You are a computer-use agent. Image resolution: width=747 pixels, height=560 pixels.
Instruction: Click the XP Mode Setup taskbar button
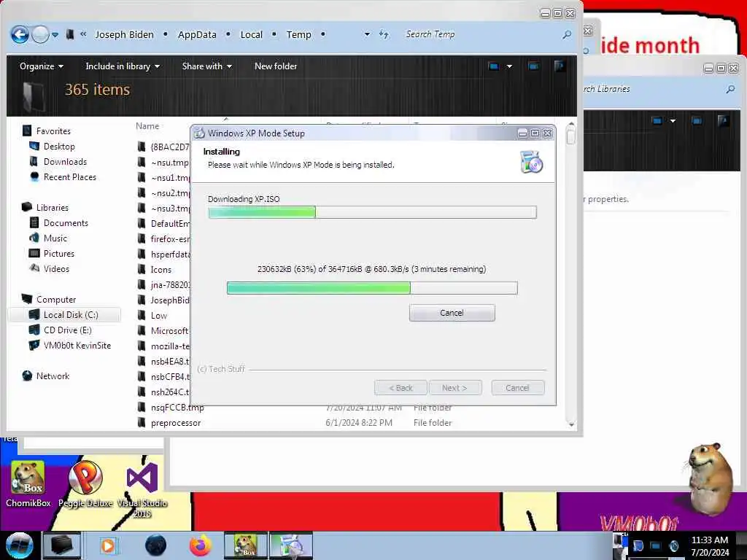pos(291,545)
